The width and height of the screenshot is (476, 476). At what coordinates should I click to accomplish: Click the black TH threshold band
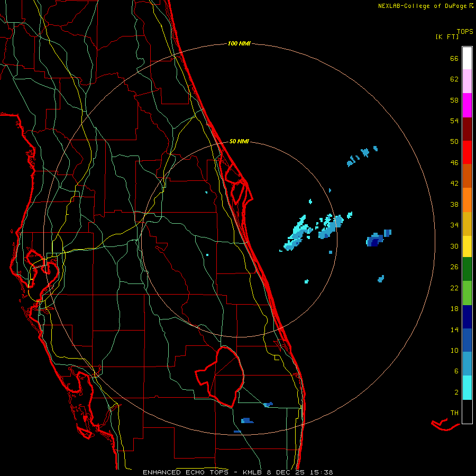coord(467,411)
